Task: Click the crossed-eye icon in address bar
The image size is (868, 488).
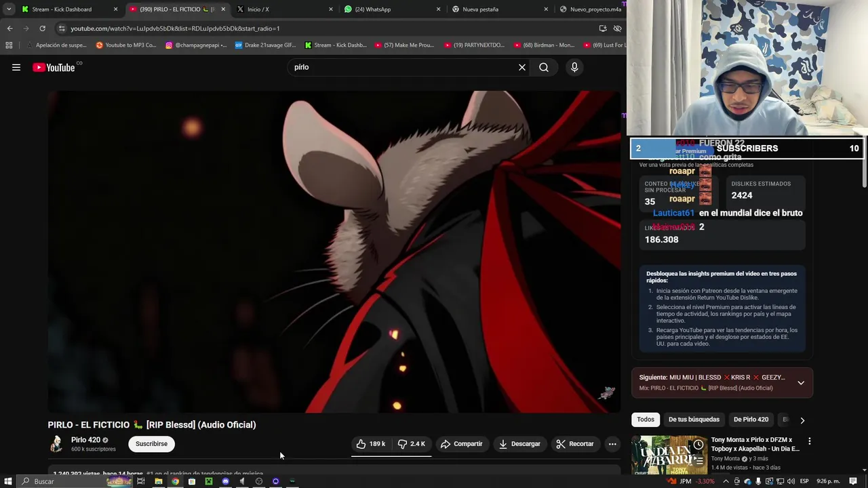Action: tap(617, 28)
